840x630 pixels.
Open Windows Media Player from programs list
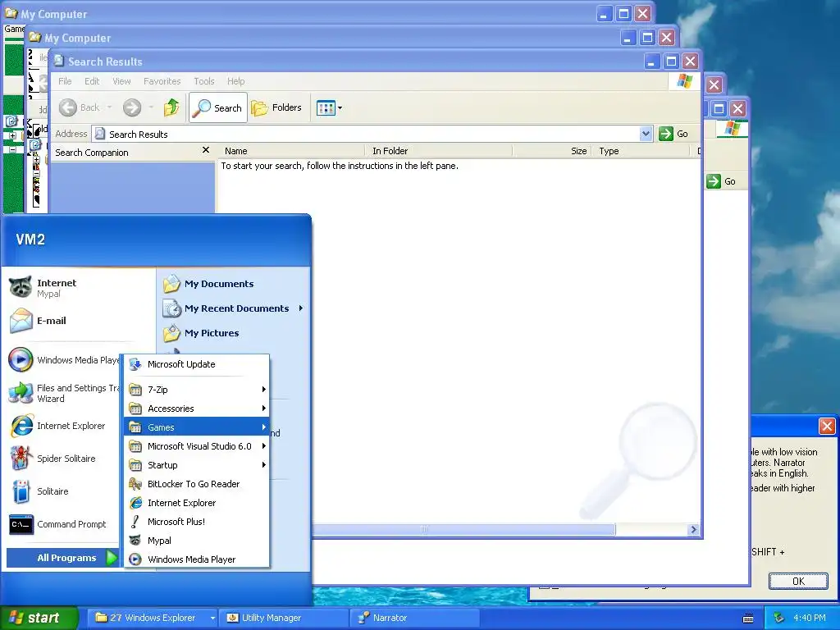[197, 559]
